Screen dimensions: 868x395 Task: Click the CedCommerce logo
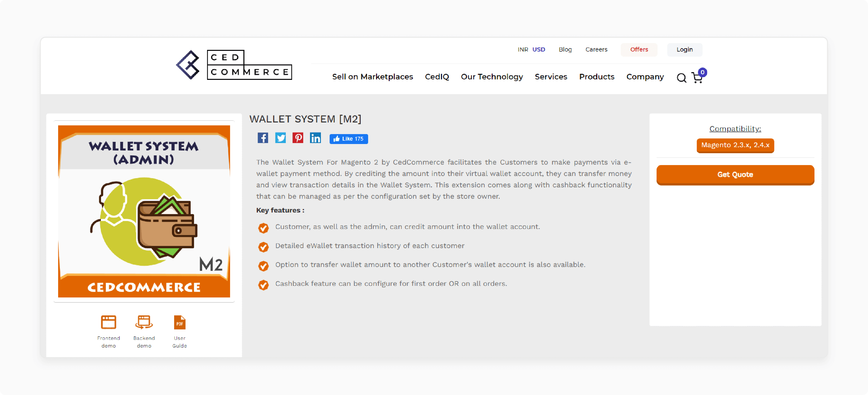tap(234, 65)
